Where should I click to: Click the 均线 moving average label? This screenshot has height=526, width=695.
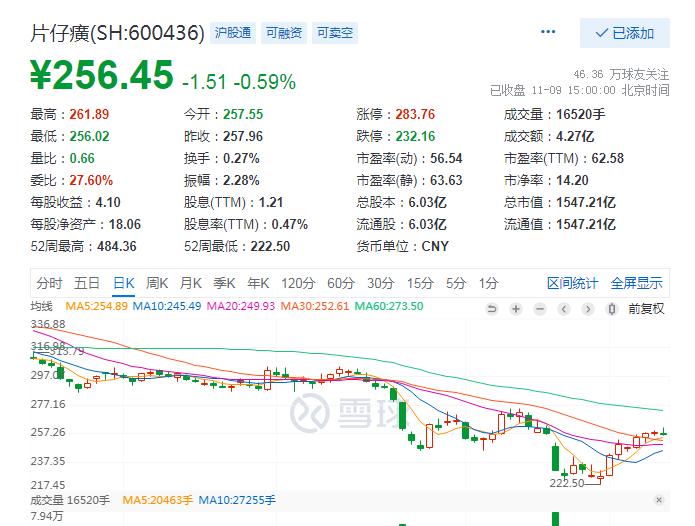(41, 306)
